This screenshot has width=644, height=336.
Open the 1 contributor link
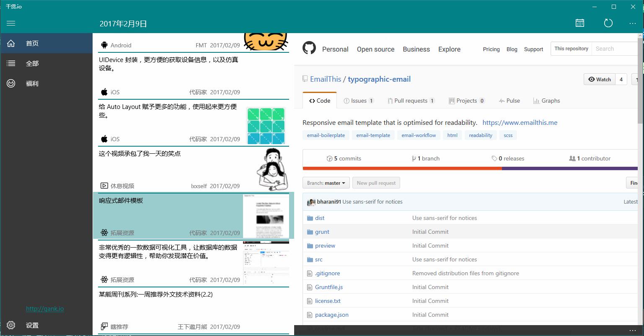tap(590, 158)
